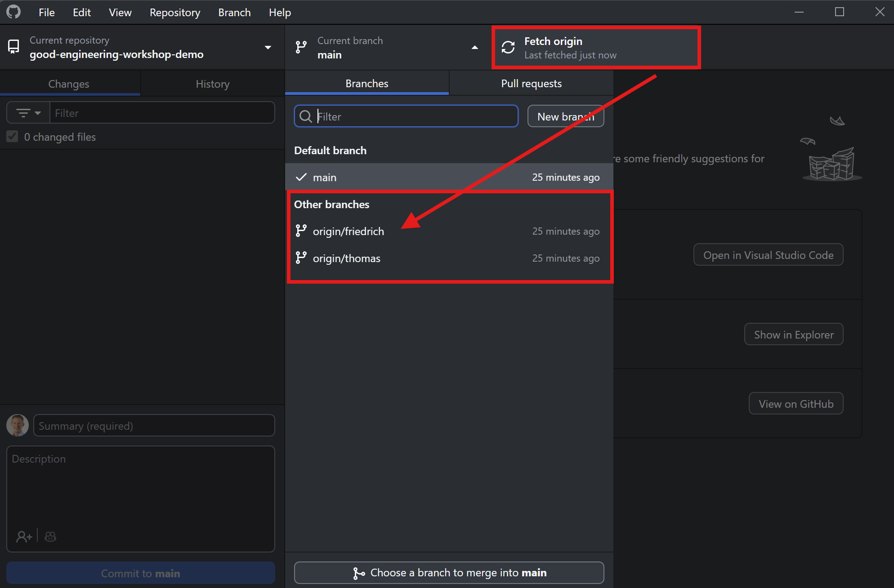
Task: Click the Current branch fork icon
Action: (x=301, y=47)
